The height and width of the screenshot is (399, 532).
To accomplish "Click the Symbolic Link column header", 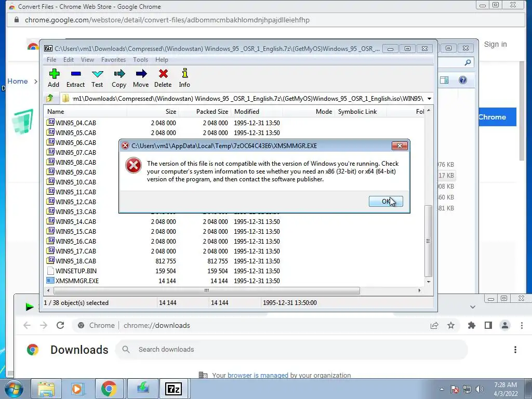I will coord(361,112).
